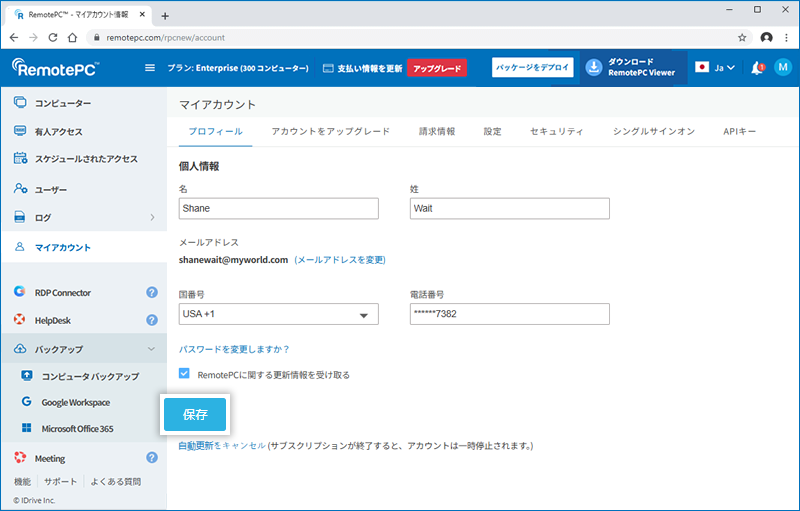Click the コンピュータ バックアップ icon
800x511 pixels.
[x=27, y=376]
